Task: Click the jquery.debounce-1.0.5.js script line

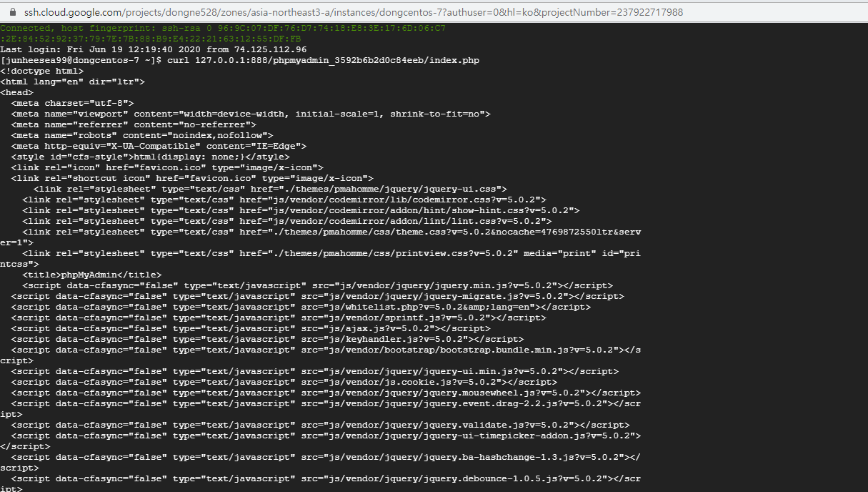Action: pos(321,483)
